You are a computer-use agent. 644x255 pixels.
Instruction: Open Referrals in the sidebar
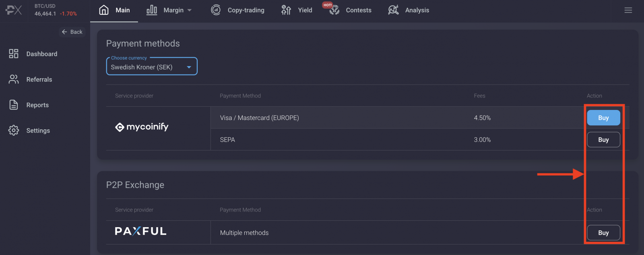[x=39, y=79]
